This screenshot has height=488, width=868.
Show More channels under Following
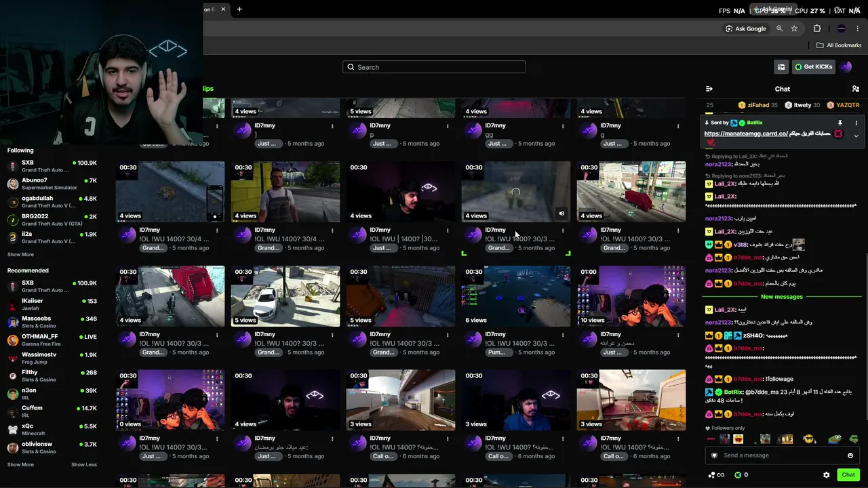click(x=20, y=255)
